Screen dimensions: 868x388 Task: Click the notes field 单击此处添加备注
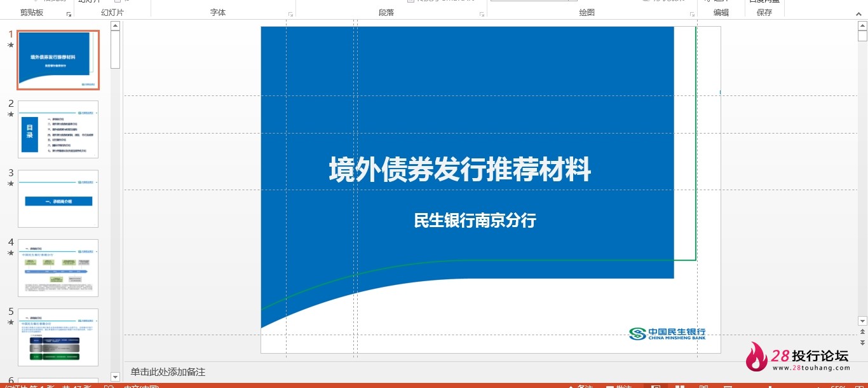(168, 372)
